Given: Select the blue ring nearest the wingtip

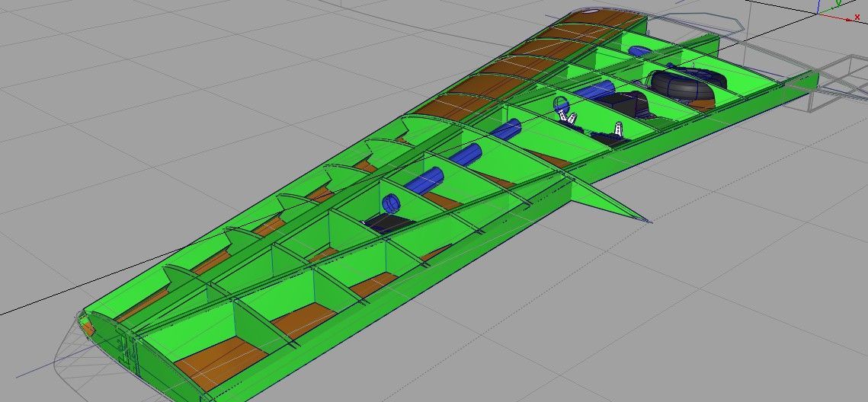Looking at the screenshot, I should pyautogui.click(x=390, y=203).
